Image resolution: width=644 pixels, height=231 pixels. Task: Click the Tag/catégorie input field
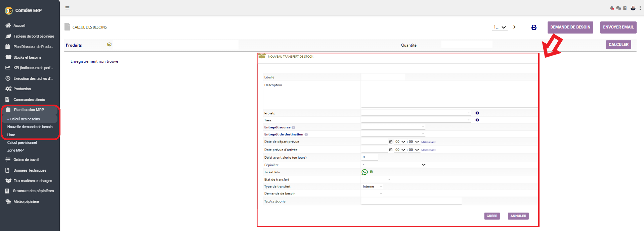coord(412,201)
